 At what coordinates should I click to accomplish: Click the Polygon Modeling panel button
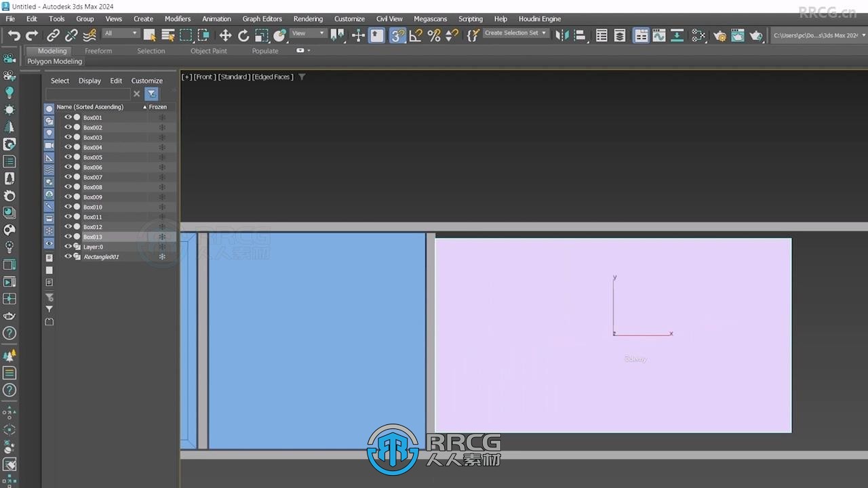[x=54, y=62]
